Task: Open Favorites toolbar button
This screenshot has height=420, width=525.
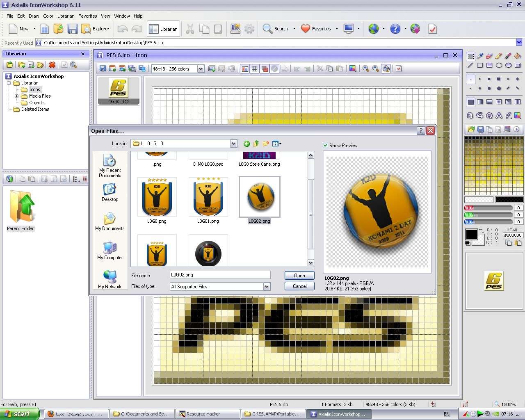Action: click(x=316, y=29)
